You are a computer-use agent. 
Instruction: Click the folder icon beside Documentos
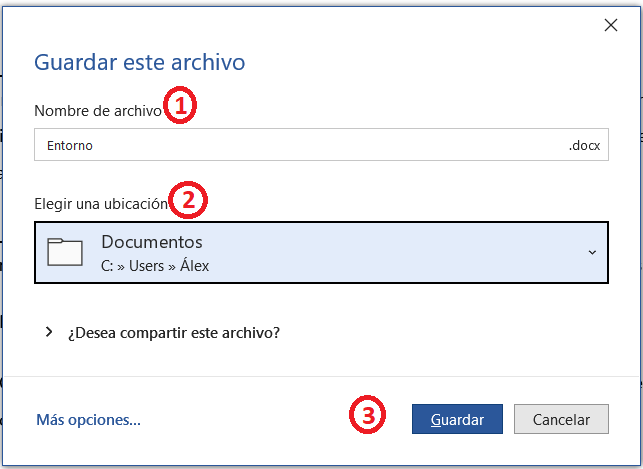click(65, 252)
